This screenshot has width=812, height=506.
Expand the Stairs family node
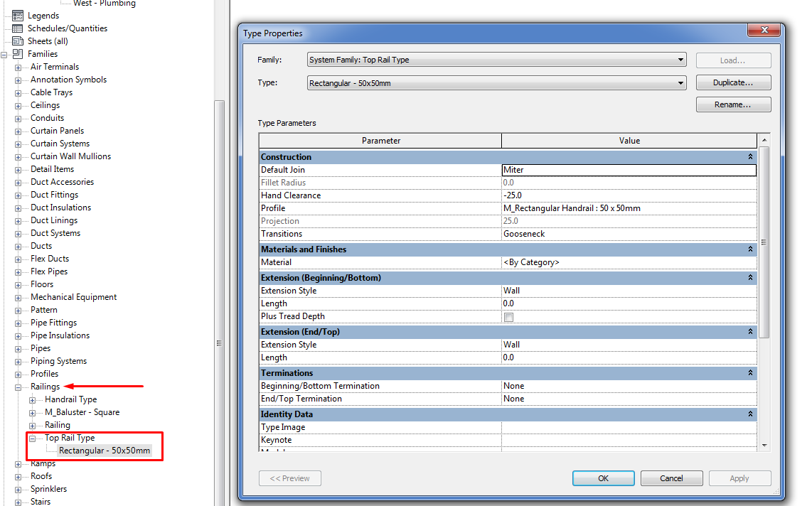(x=18, y=502)
